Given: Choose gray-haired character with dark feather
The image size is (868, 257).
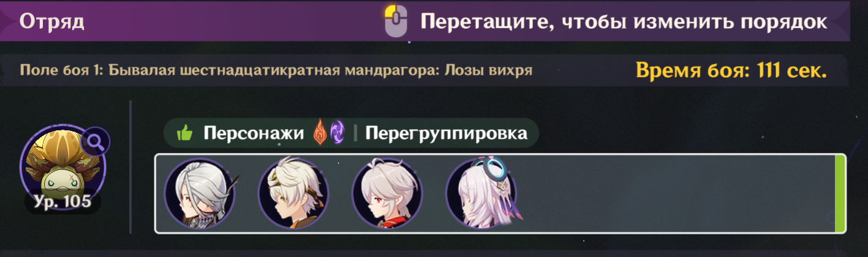Looking at the screenshot, I should tap(200, 193).
